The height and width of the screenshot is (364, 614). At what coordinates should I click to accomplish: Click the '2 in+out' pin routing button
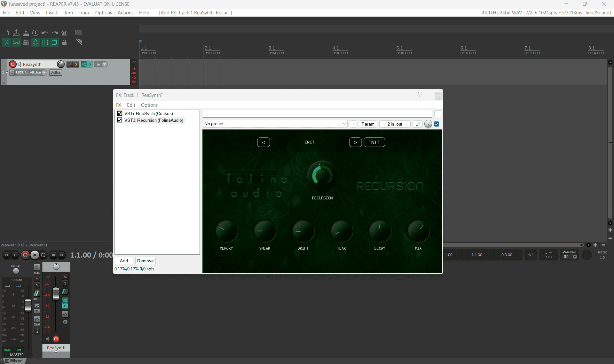click(395, 124)
